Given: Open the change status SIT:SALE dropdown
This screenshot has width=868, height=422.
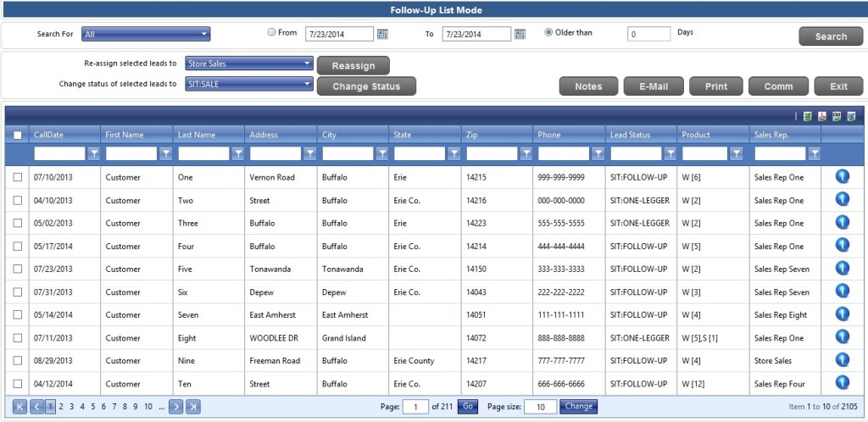Looking at the screenshot, I should pyautogui.click(x=249, y=84).
